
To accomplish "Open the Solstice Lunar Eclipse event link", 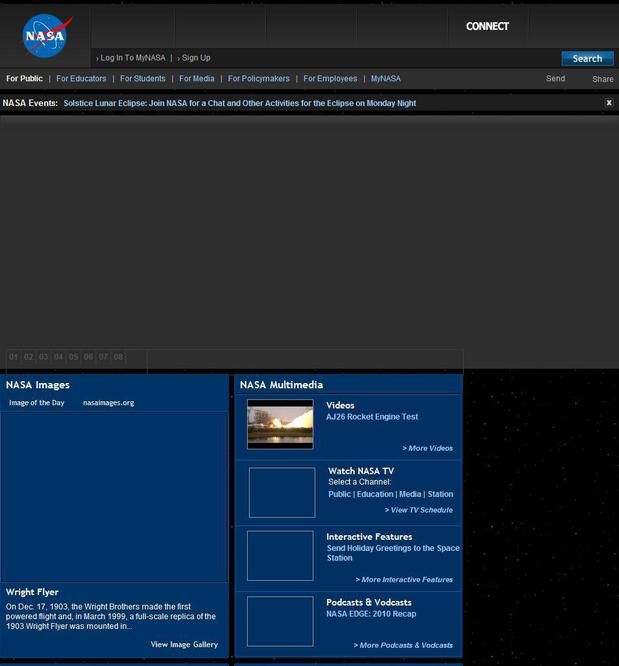I will pos(240,103).
